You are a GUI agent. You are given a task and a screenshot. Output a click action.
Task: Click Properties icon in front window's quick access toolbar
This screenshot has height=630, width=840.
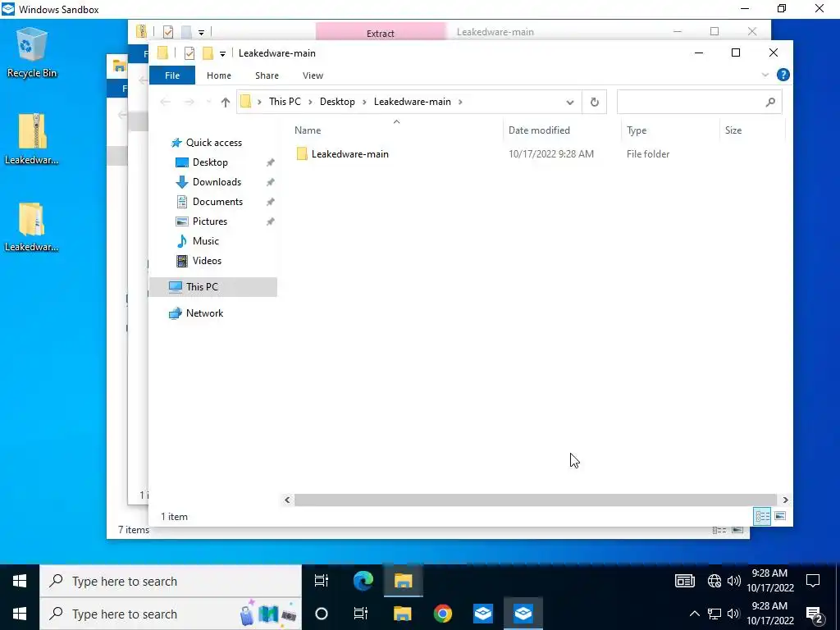click(x=189, y=53)
